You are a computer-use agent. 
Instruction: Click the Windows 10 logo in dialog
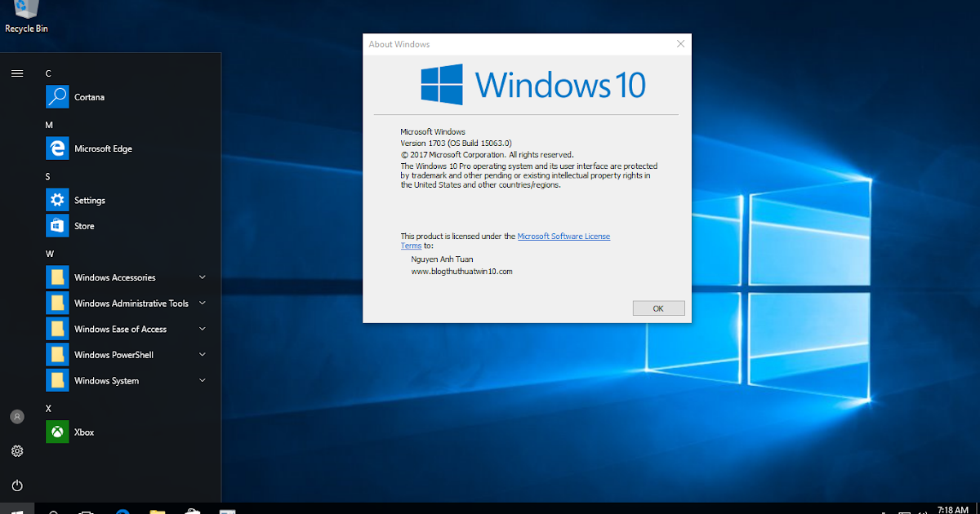pos(533,85)
